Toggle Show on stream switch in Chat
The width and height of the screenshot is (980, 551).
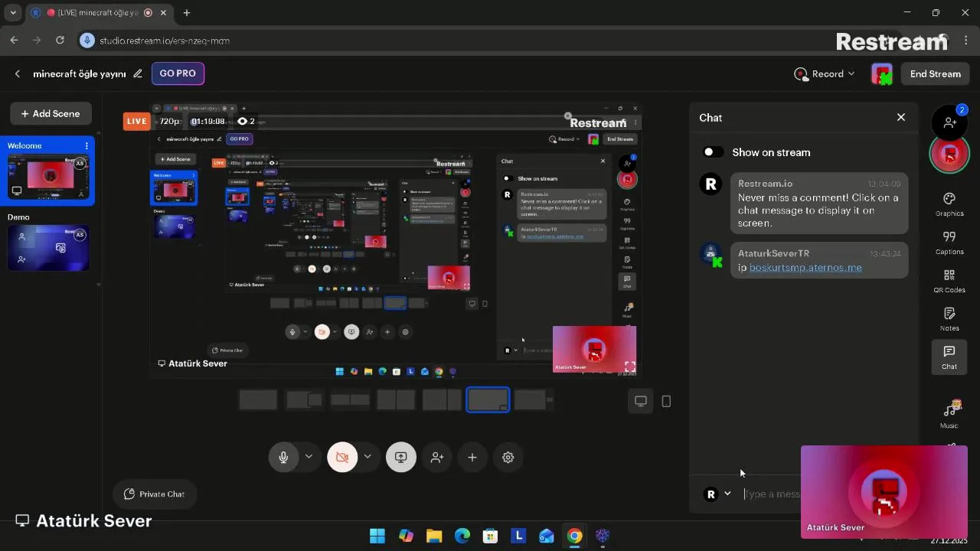[713, 152]
